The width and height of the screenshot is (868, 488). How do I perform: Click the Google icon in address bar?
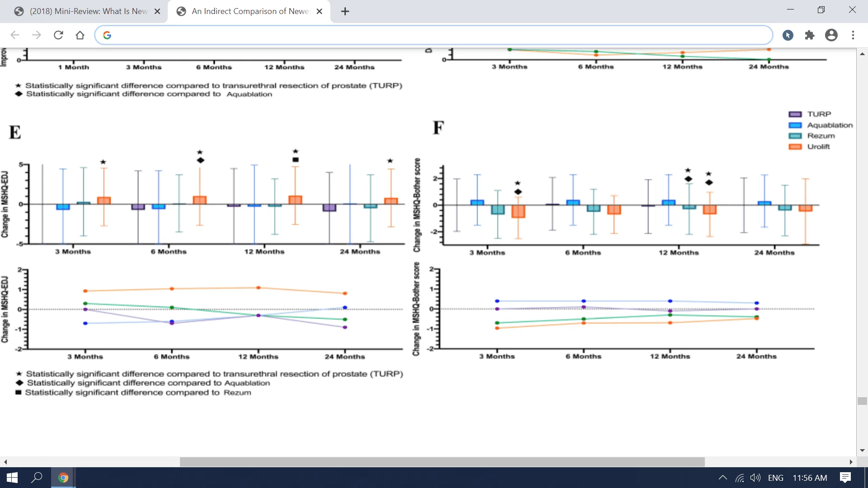click(107, 35)
